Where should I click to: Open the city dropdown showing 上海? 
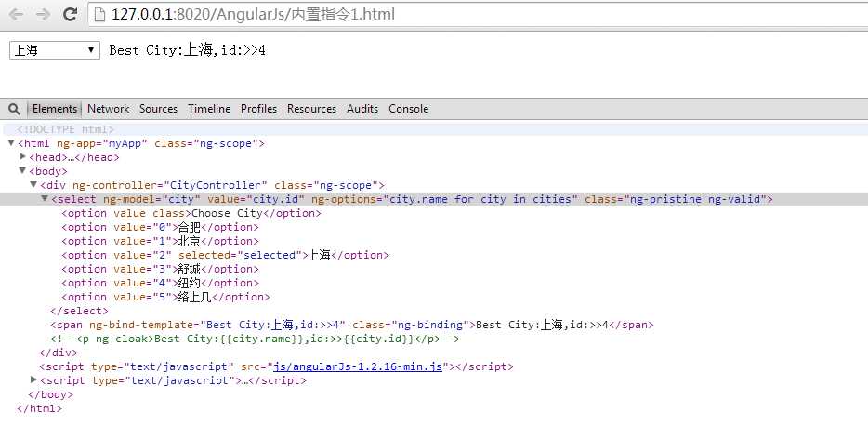[x=55, y=50]
